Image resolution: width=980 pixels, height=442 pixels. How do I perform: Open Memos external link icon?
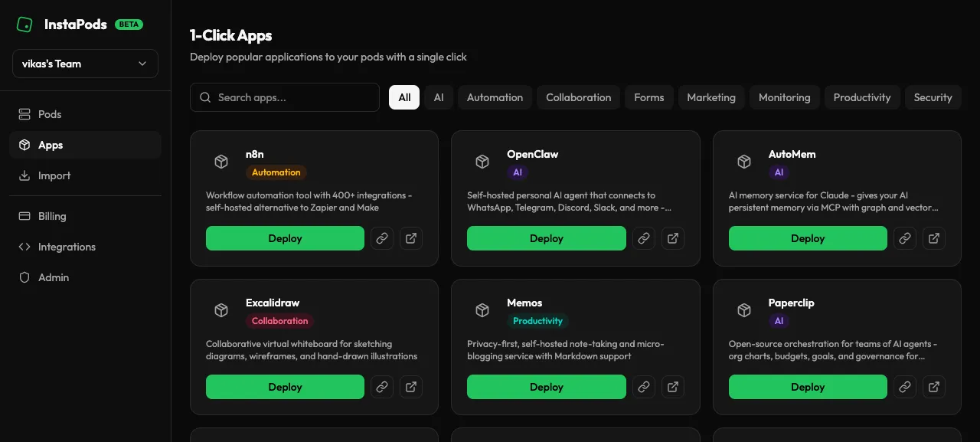(673, 387)
